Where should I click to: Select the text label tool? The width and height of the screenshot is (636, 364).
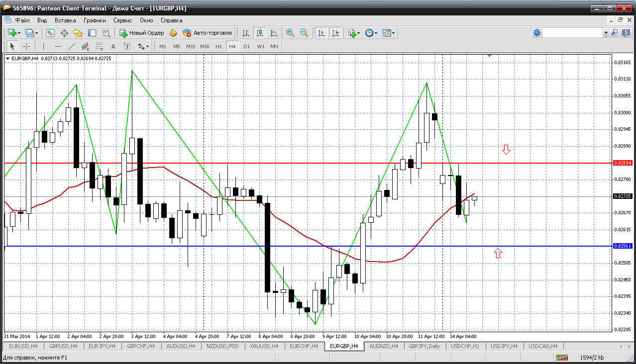[127, 46]
